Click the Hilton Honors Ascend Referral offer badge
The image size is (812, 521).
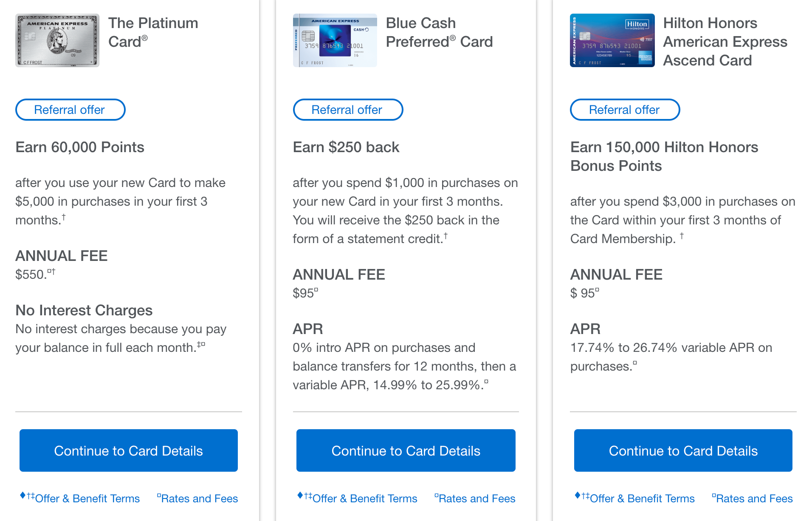[x=625, y=110]
